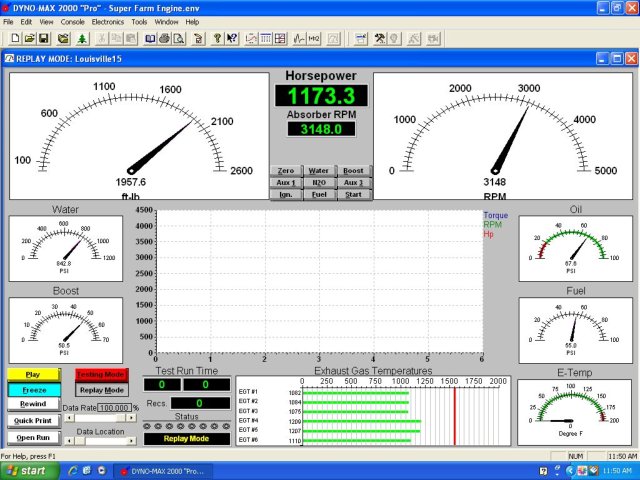Viewport: 640px width, 480px height.
Task: Open the Window menu
Action: coord(167,22)
